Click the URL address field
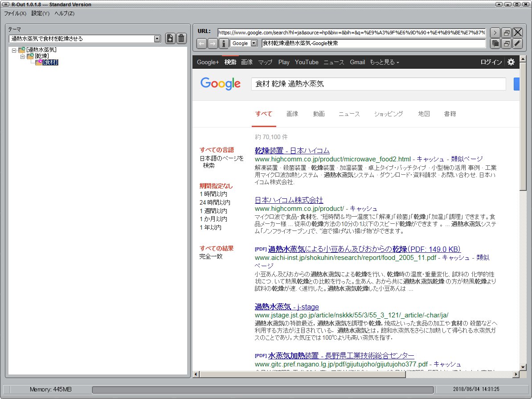This screenshot has height=399, width=532. pyautogui.click(x=352, y=33)
